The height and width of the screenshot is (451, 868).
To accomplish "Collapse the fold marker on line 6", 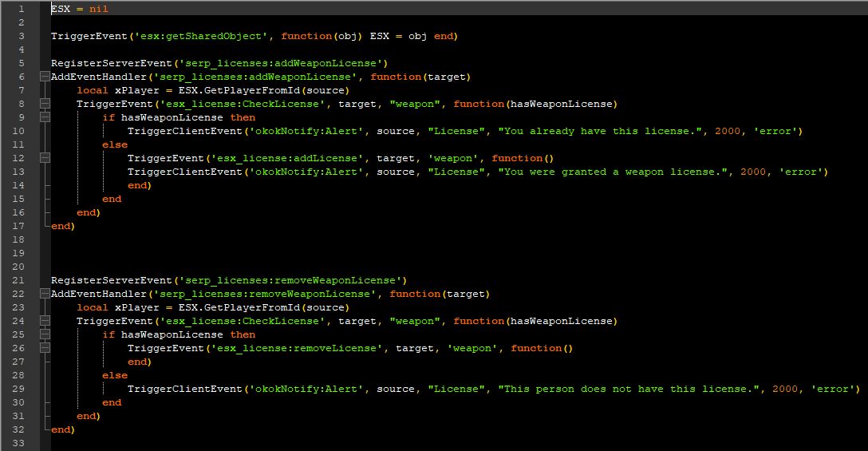I will 45,77.
